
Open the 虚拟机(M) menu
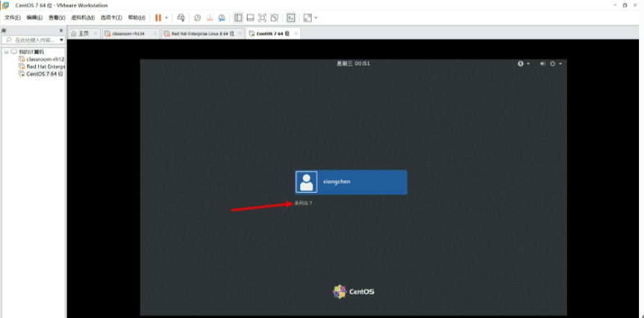83,18
